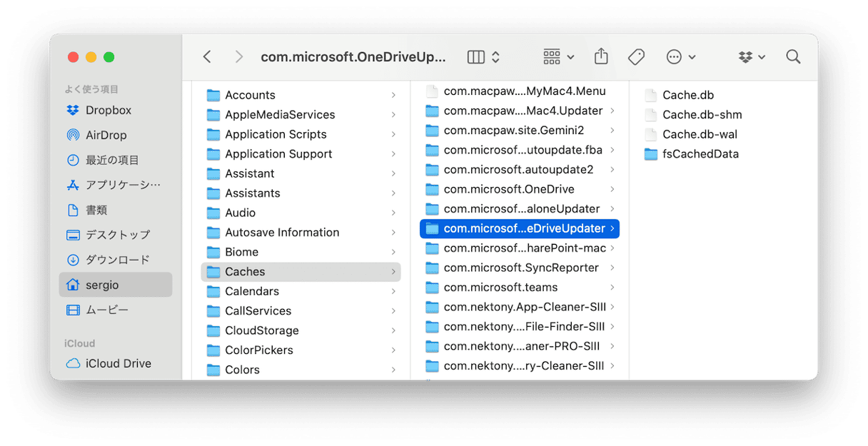Click the Share icon in the toolbar

click(600, 56)
